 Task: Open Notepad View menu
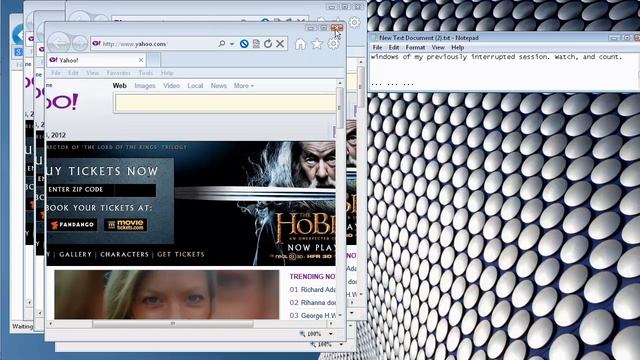(438, 48)
